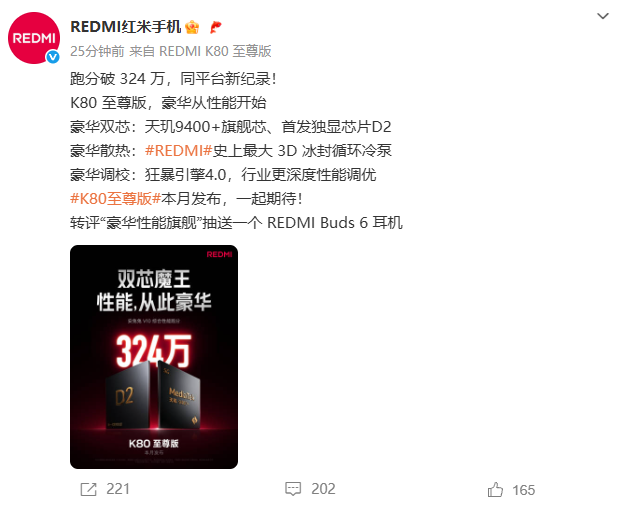Open the 324万 benchmark poster image
Screen dimensions: 623x508
(154, 357)
